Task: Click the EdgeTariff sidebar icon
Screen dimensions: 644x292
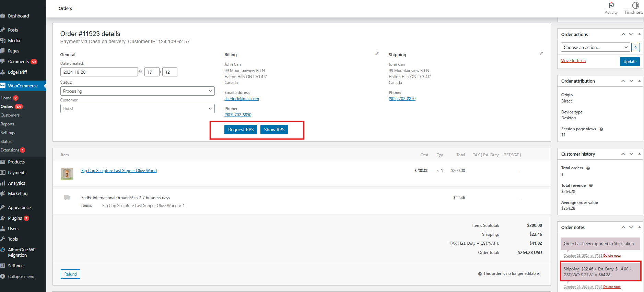Action: [x=3, y=72]
